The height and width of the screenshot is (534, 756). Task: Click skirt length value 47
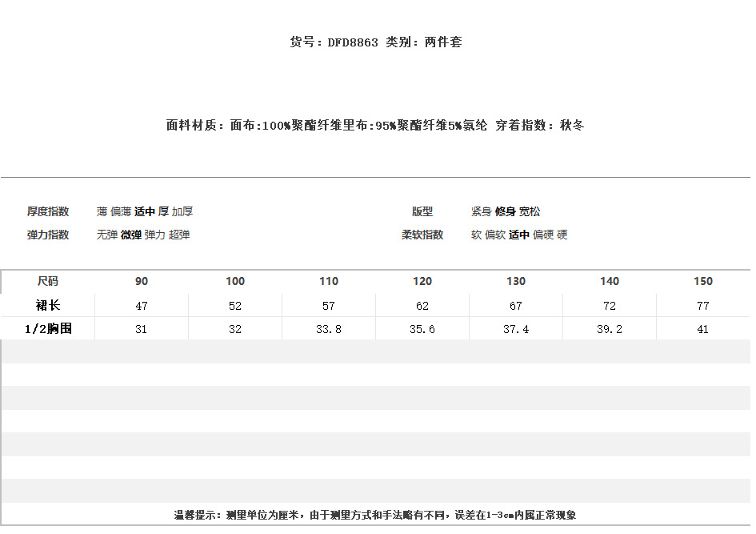(x=142, y=306)
